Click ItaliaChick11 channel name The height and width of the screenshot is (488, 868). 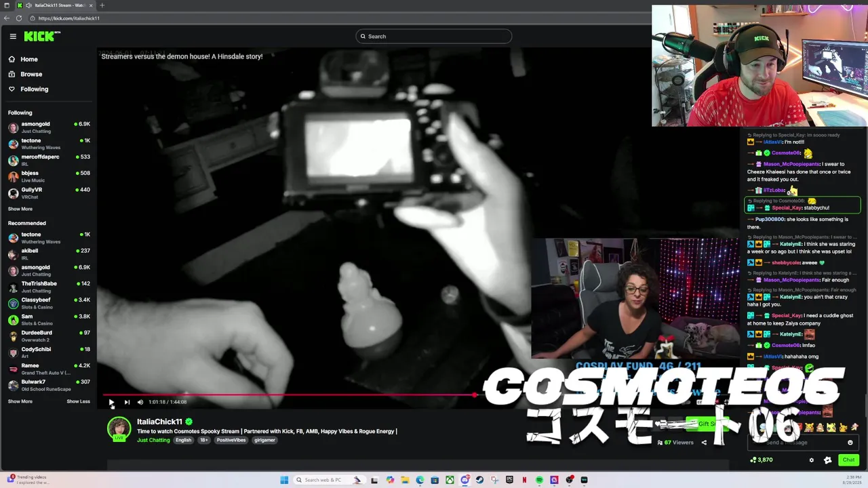(159, 422)
